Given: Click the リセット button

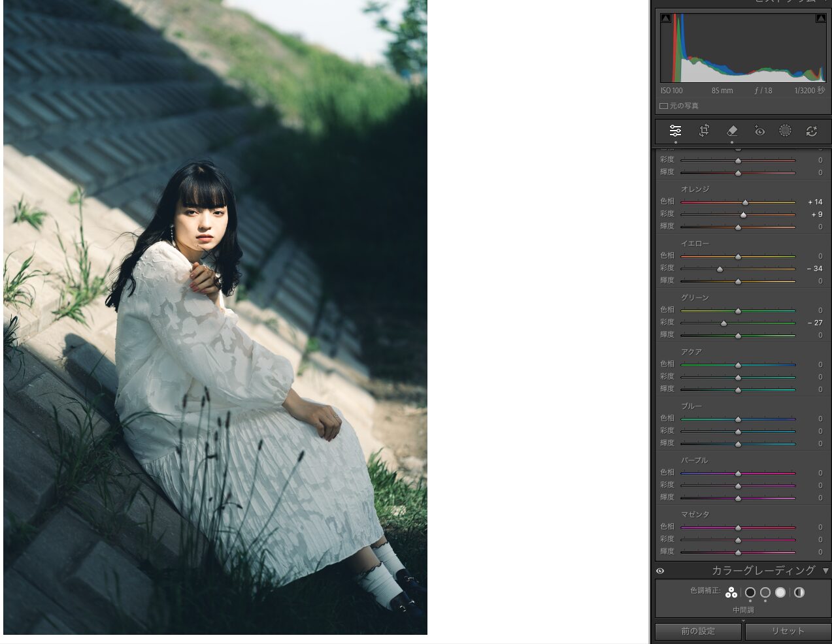Looking at the screenshot, I should pyautogui.click(x=788, y=631).
